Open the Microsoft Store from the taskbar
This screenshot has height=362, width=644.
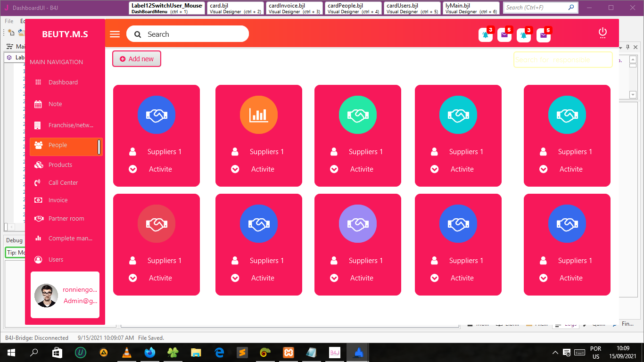click(x=57, y=352)
